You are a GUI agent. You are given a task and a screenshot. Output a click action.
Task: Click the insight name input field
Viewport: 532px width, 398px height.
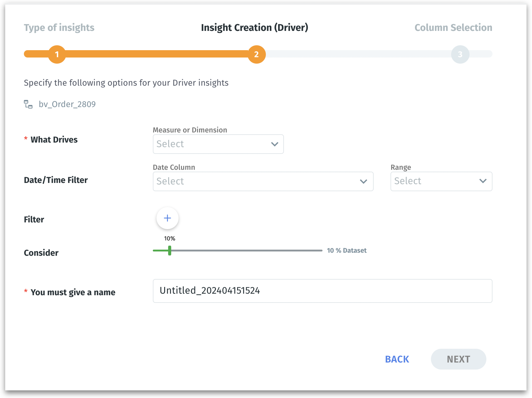tap(322, 291)
